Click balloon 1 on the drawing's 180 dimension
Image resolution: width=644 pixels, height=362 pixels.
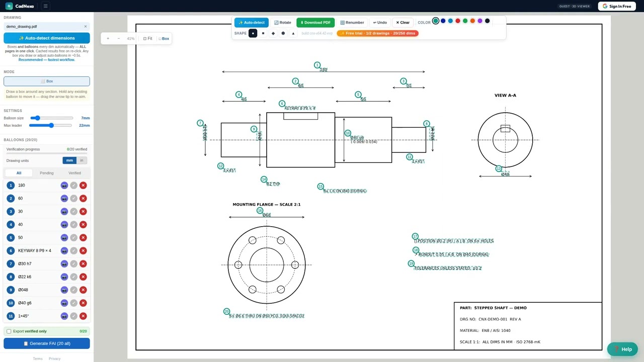pos(317,65)
